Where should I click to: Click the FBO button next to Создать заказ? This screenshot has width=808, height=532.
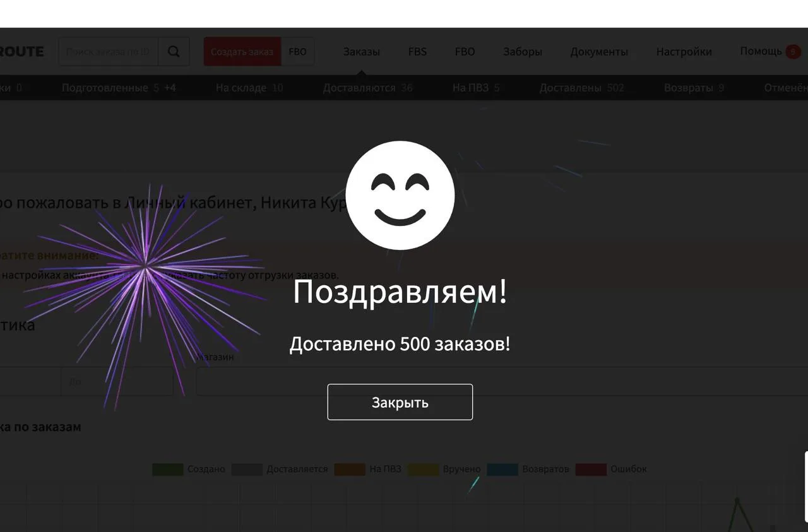[297, 52]
